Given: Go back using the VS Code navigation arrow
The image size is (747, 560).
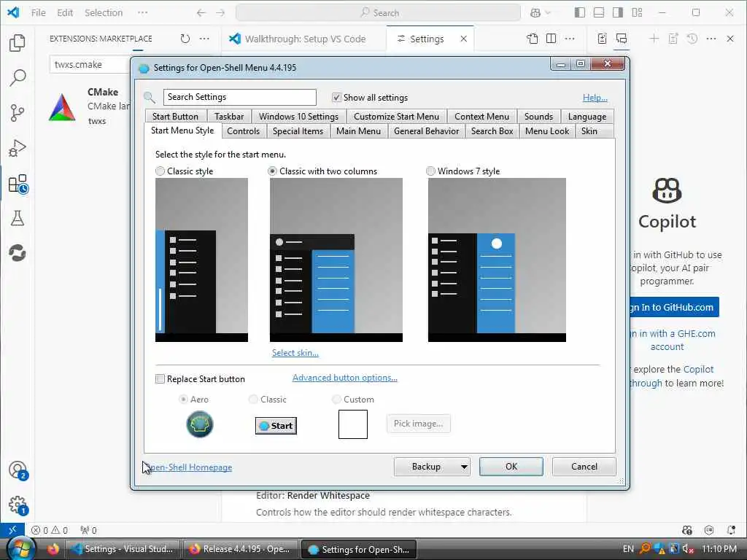Looking at the screenshot, I should 201,13.
